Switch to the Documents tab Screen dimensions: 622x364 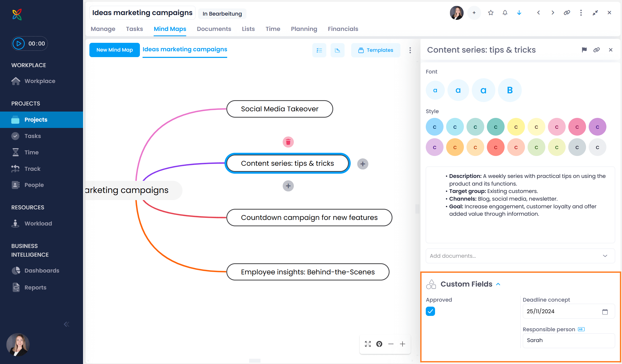click(x=214, y=29)
